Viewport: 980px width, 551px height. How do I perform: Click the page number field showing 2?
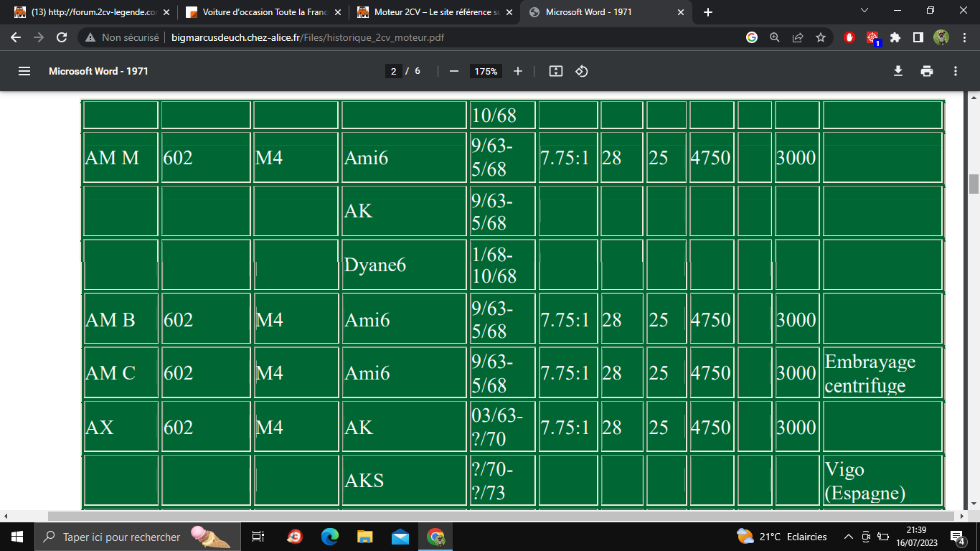coord(393,71)
